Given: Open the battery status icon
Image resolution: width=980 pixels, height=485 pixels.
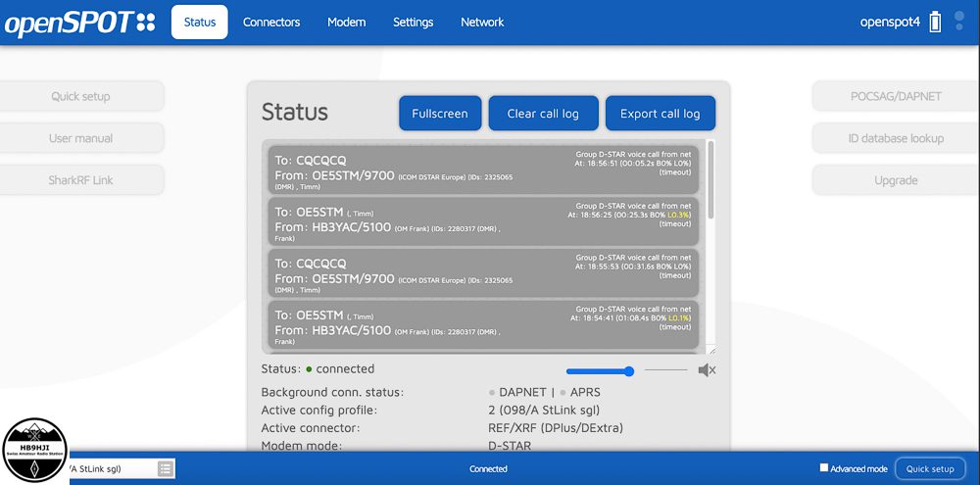Looking at the screenshot, I should [935, 22].
